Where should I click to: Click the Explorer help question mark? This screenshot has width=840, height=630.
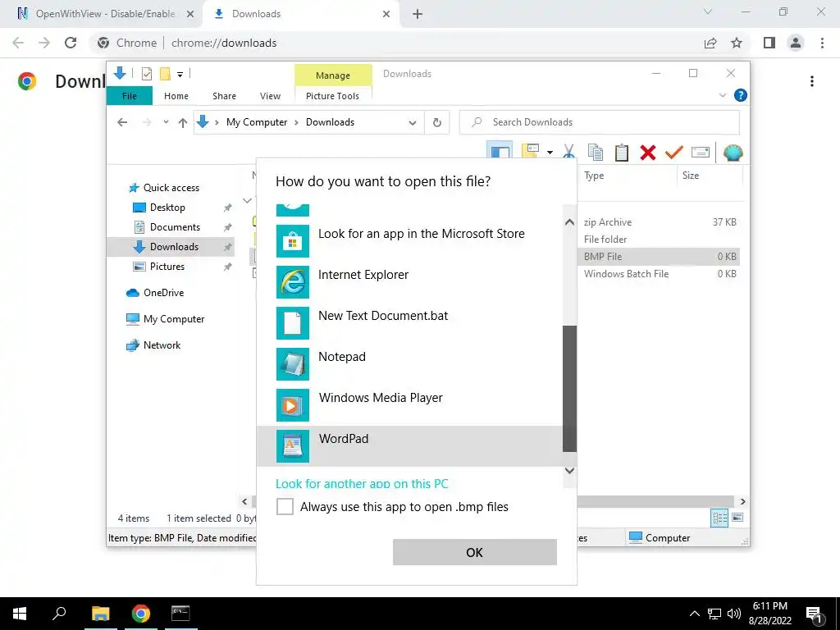pos(741,95)
